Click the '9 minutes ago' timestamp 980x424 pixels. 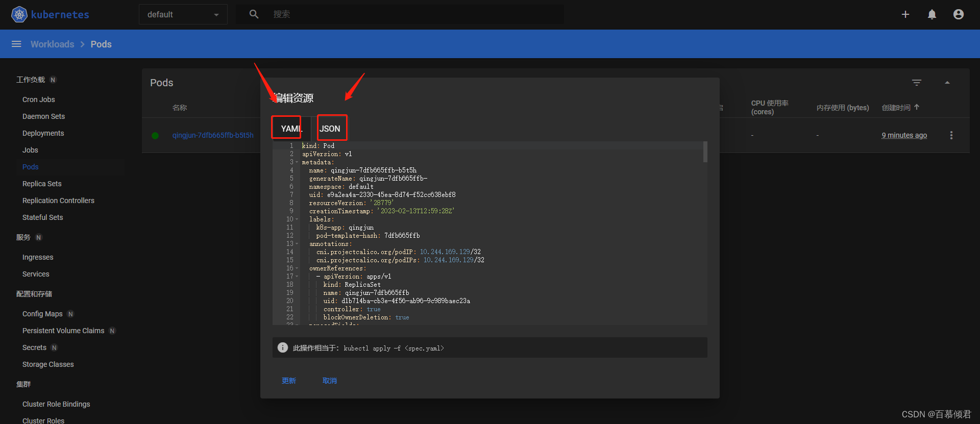tap(904, 135)
